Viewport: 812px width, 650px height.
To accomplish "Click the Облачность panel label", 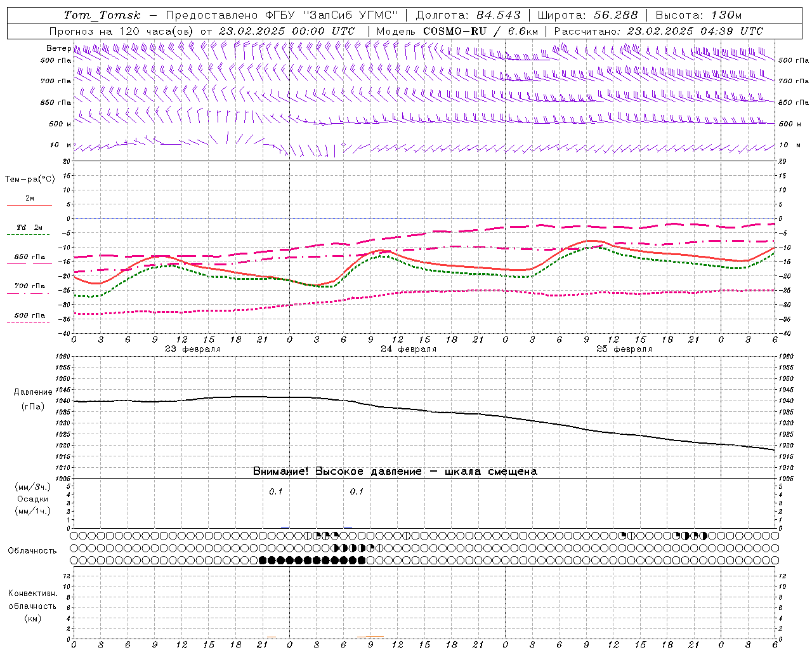I will pyautogui.click(x=32, y=550).
